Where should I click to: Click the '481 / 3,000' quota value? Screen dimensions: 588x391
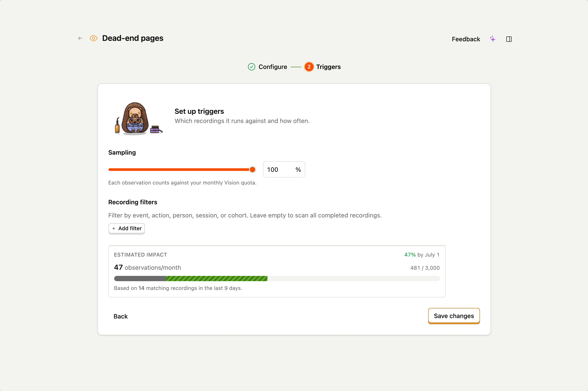(425, 268)
